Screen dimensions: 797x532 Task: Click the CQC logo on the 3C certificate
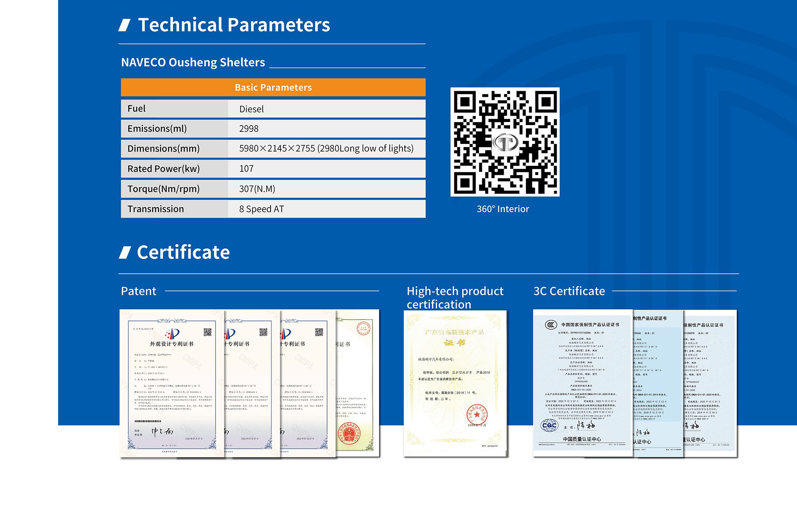[x=550, y=425]
